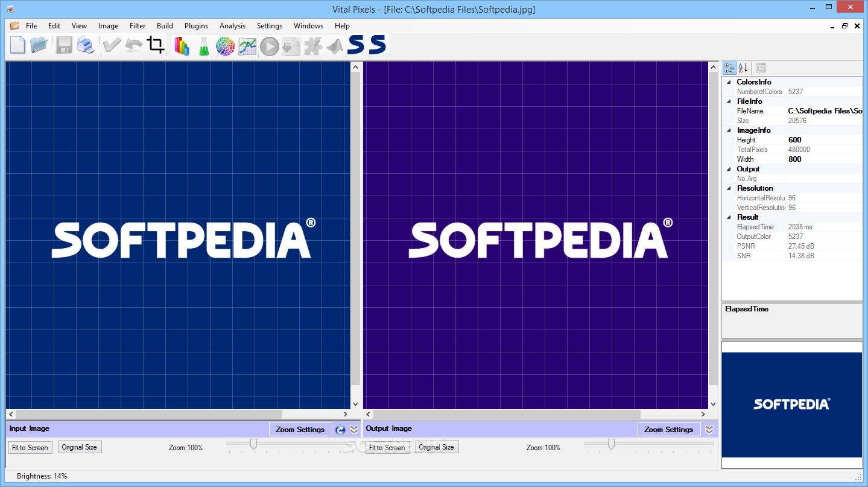Viewport: 868px width, 487px height.
Task: Click the line graph analysis icon
Action: point(247,46)
